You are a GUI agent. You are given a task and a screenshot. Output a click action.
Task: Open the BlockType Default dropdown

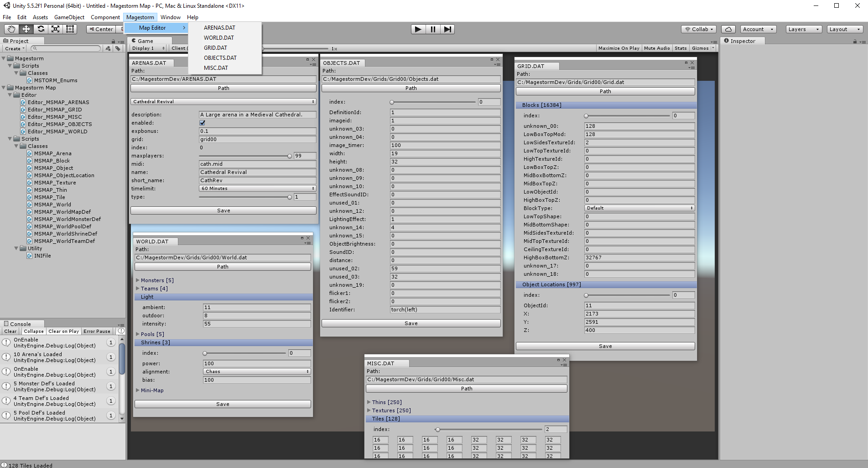639,208
